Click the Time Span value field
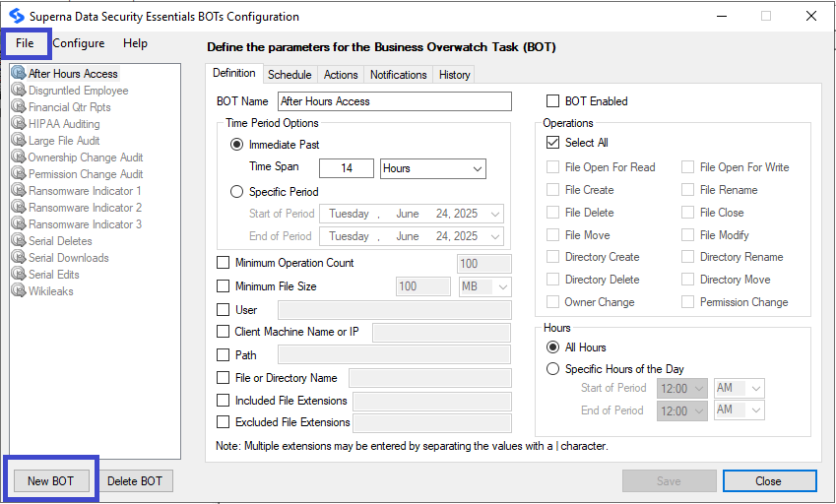The width and height of the screenshot is (836, 504). coord(347,168)
